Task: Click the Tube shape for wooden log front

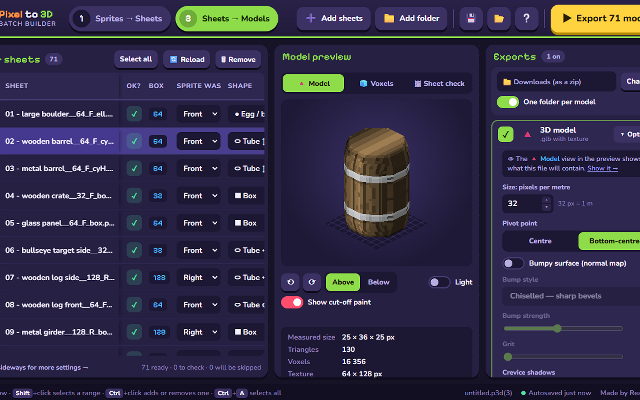Action: pos(247,305)
